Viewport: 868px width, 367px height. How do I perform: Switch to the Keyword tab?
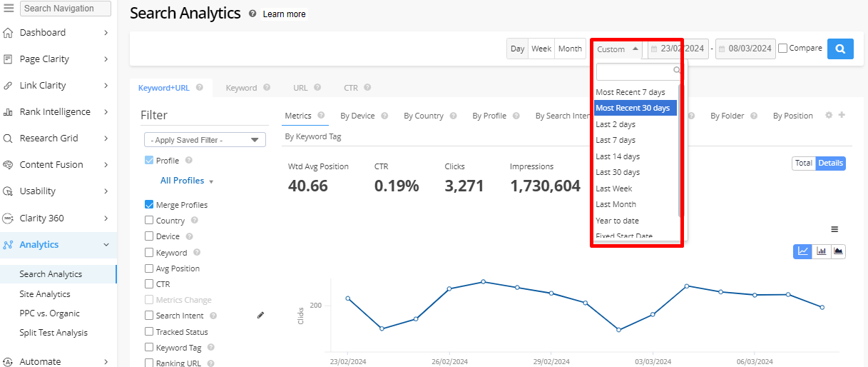click(x=241, y=88)
